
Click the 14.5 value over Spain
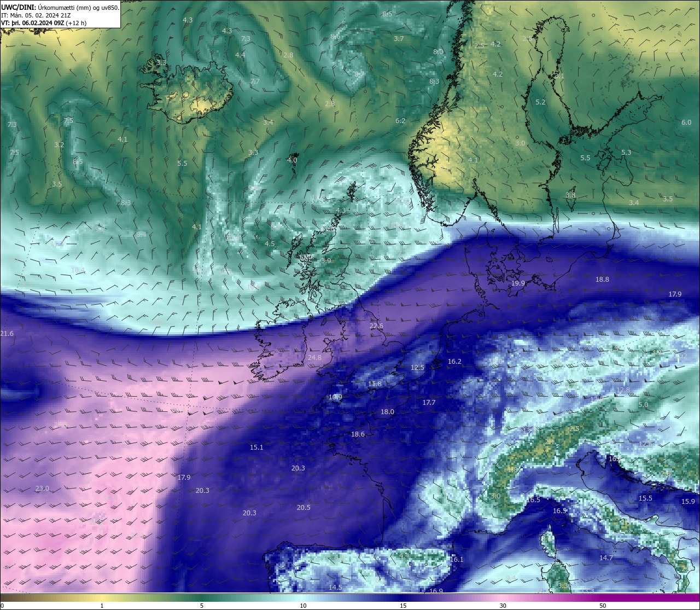coord(335,588)
